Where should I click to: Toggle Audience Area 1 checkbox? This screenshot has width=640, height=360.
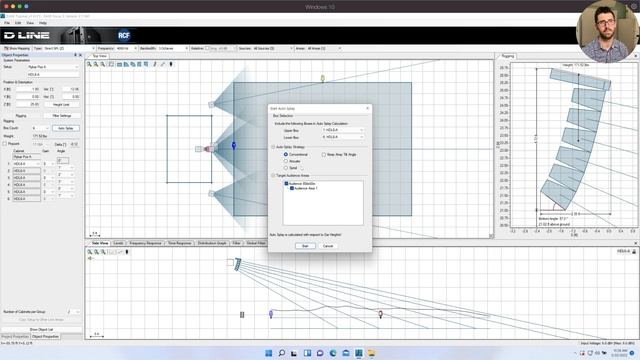(292, 189)
